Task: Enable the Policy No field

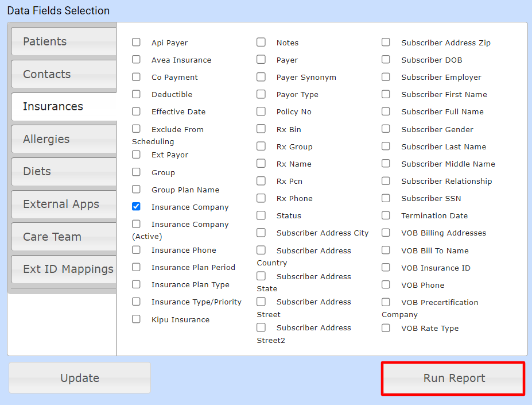Action: click(261, 111)
